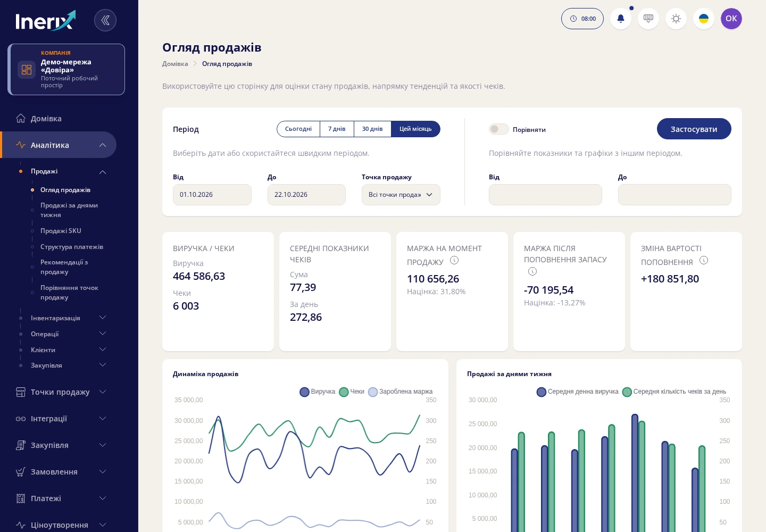Open the OK user avatar menu
The height and width of the screenshot is (532, 766).
[x=731, y=19]
